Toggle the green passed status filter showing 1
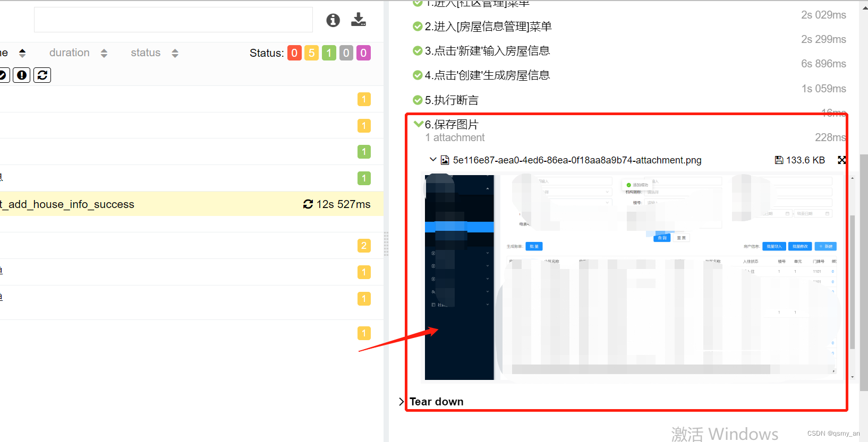 (x=329, y=53)
